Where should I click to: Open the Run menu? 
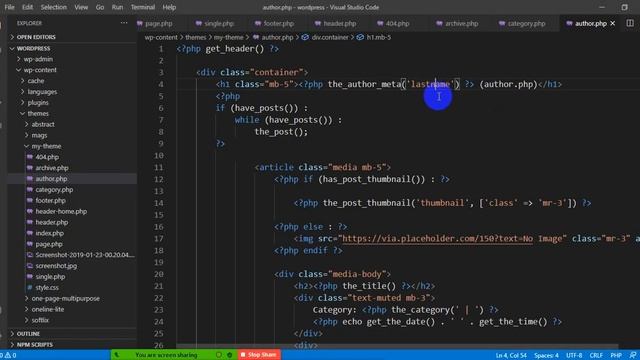(117, 7)
